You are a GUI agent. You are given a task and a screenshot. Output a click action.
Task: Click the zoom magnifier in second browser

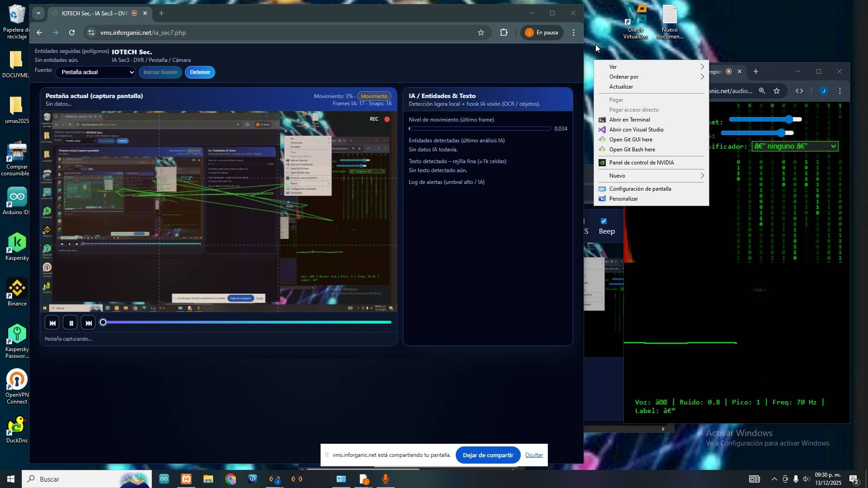[762, 91]
